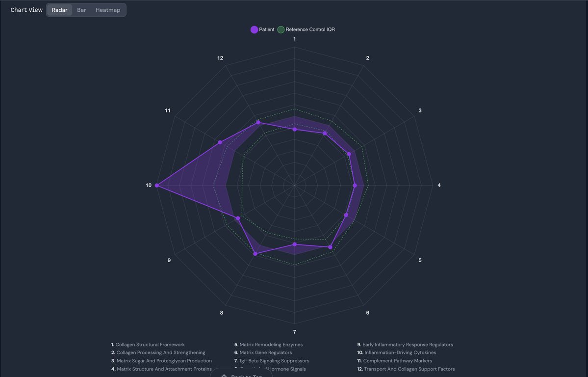Select the patient data point on axis 12
This screenshot has width=588, height=377.
tap(258, 122)
